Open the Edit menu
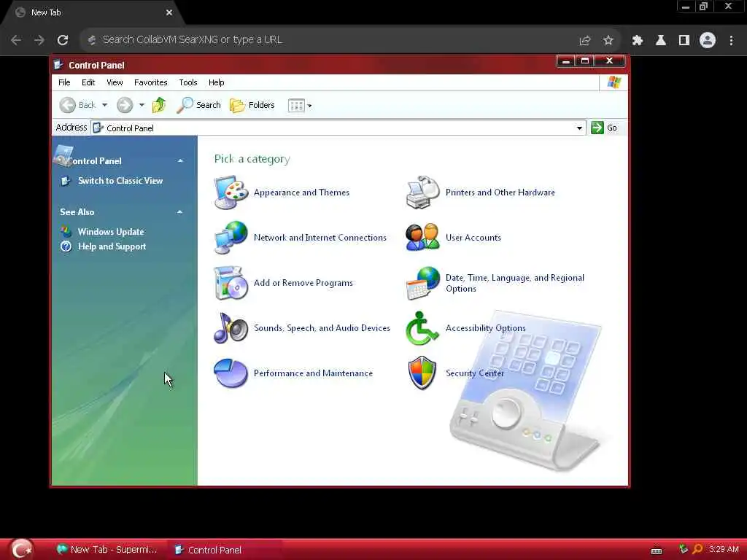 click(x=88, y=82)
